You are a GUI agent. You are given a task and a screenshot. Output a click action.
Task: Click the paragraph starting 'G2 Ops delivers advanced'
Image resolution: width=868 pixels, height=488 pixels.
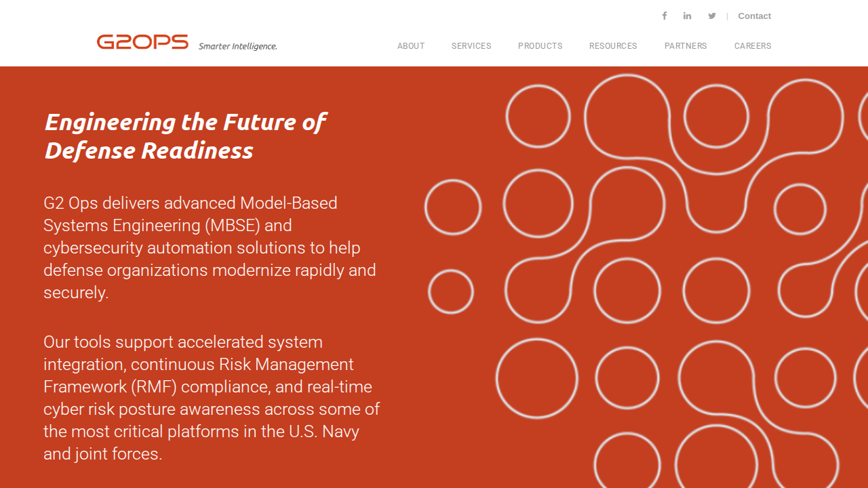pyautogui.click(x=210, y=247)
